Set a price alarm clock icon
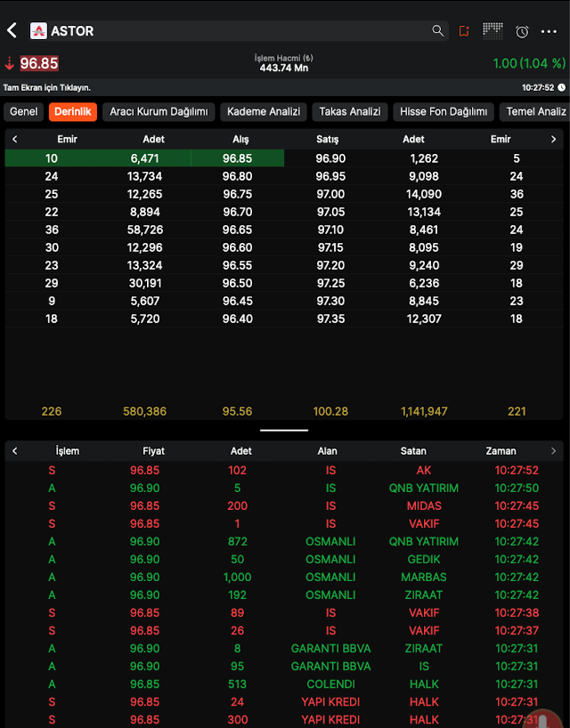This screenshot has height=728, width=570. pos(522,31)
